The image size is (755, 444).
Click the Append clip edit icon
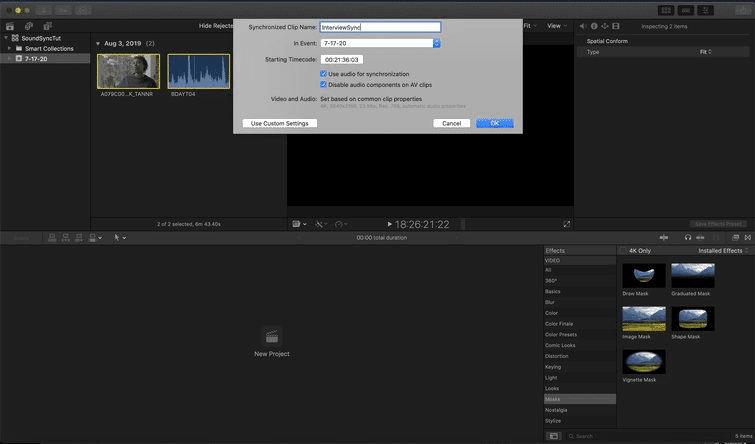pyautogui.click(x=78, y=237)
